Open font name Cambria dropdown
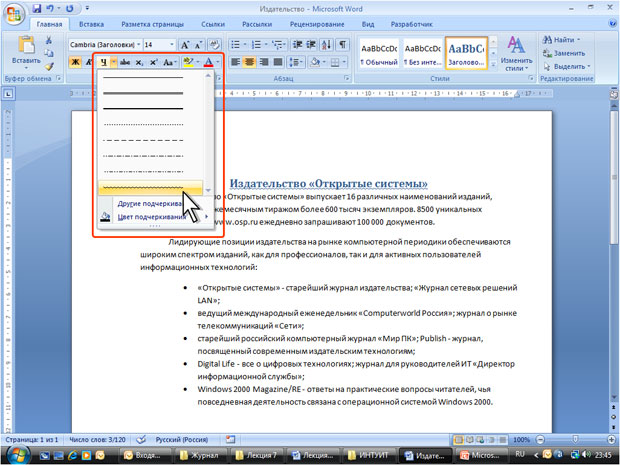The image size is (620, 465). [x=139, y=45]
